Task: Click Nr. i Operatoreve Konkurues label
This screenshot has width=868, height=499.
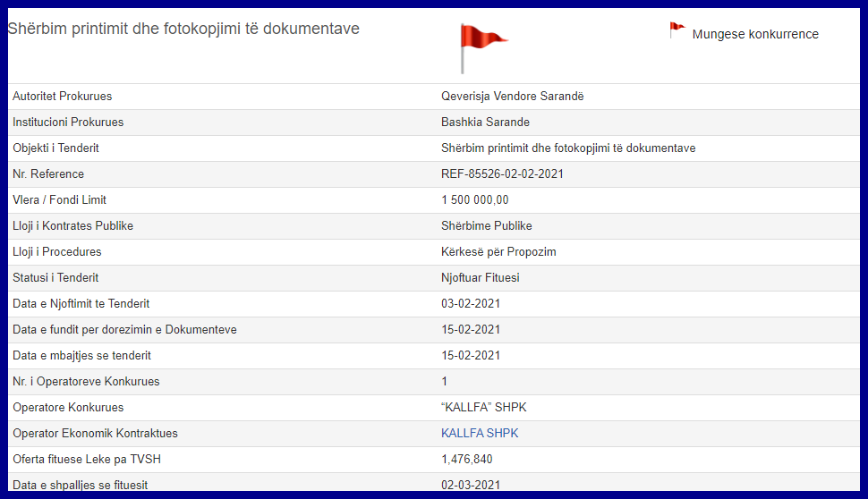Action: click(x=86, y=382)
